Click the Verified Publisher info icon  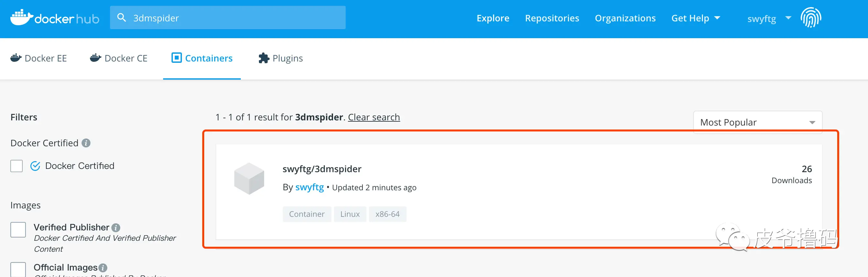pos(116,228)
